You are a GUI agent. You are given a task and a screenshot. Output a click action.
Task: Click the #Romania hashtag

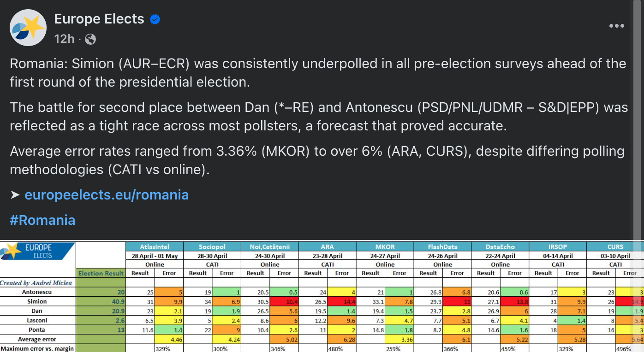[42, 220]
